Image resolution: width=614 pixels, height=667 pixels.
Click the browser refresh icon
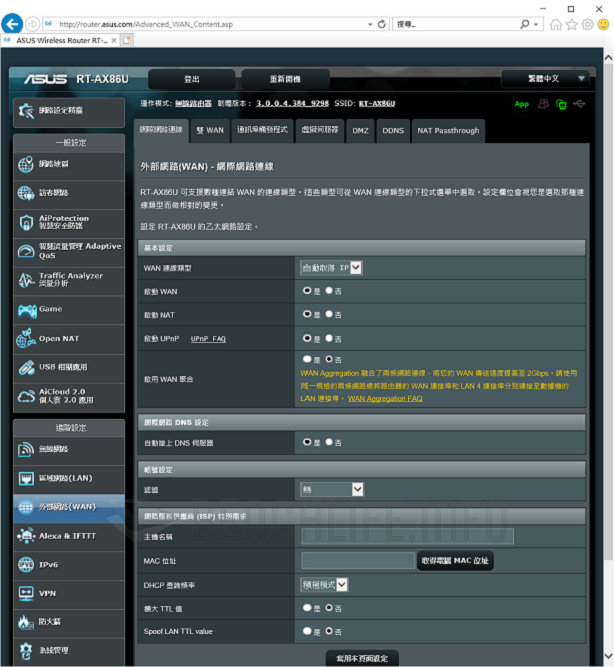[x=382, y=24]
